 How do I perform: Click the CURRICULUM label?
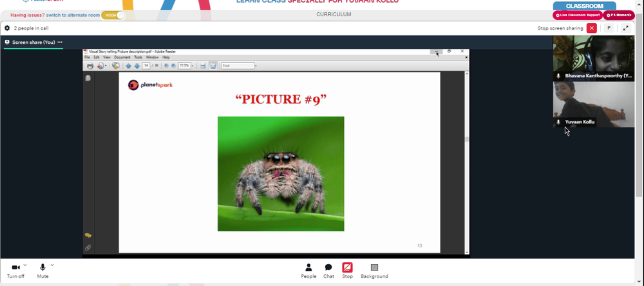[334, 14]
